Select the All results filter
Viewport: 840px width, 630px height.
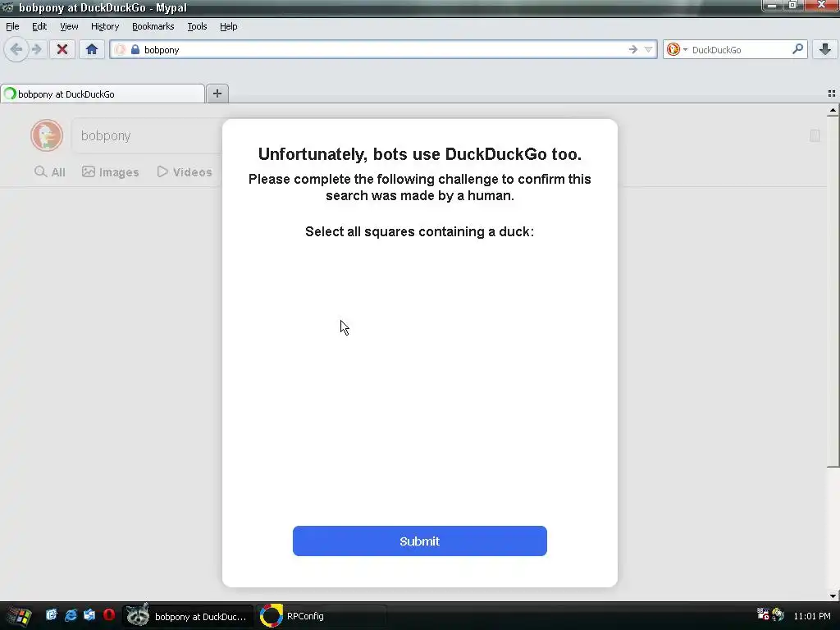click(50, 172)
